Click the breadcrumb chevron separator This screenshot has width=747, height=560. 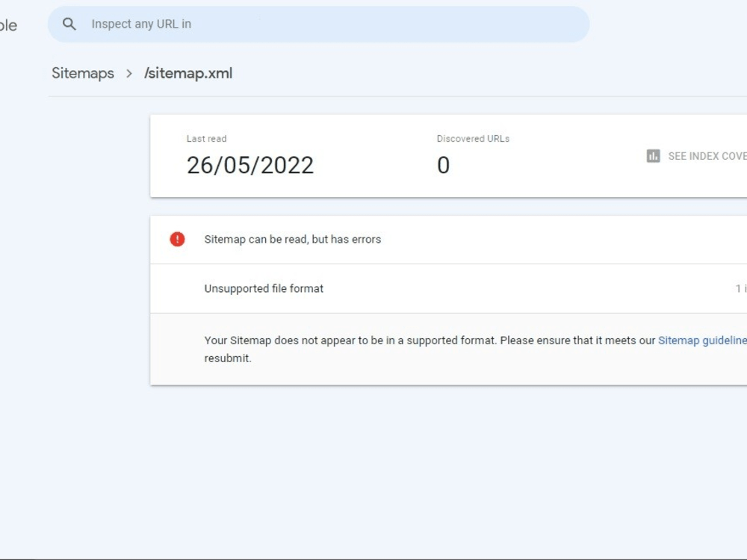[x=129, y=74]
